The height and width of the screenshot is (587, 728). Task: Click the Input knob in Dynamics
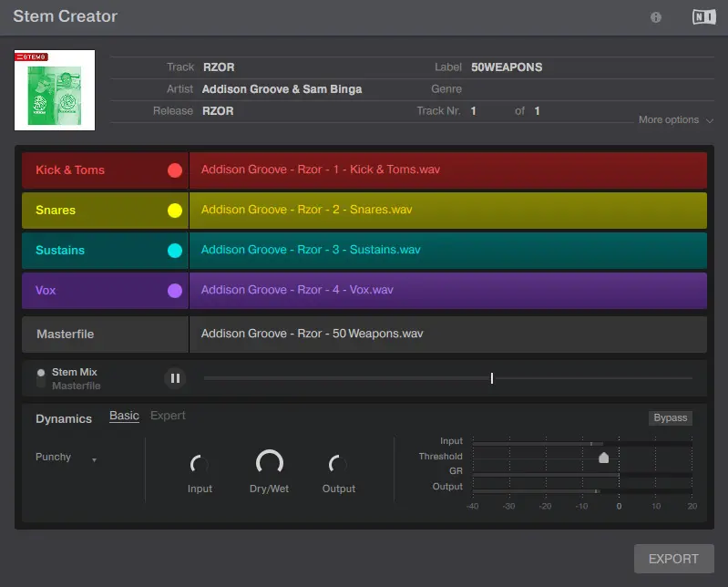tap(200, 465)
